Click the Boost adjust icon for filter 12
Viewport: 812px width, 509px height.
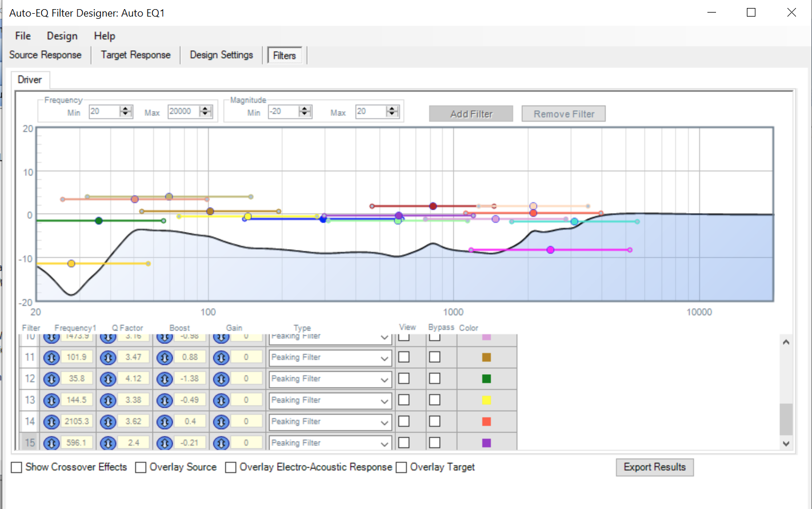(x=165, y=379)
